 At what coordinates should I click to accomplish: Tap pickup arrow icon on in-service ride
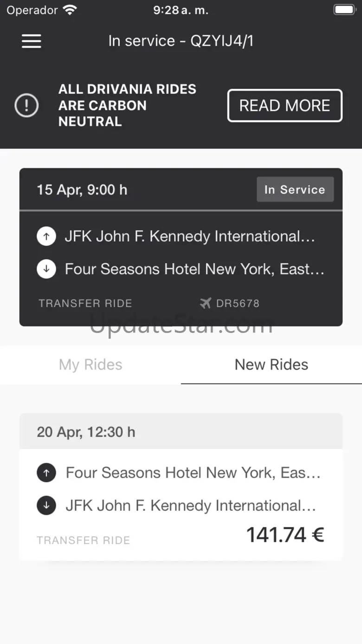click(46, 236)
